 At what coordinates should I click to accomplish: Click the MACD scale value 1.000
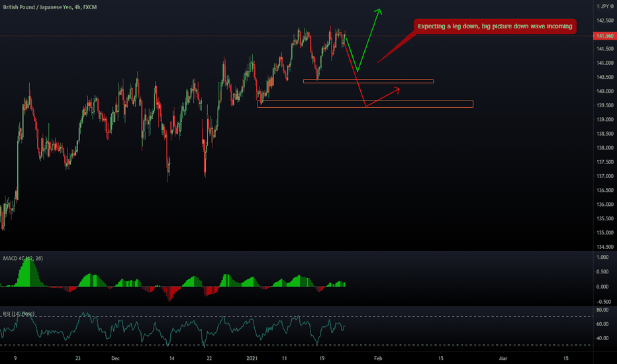pyautogui.click(x=602, y=257)
